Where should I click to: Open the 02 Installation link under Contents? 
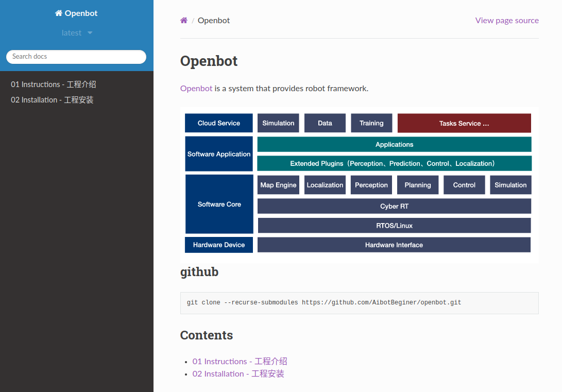pyautogui.click(x=238, y=374)
